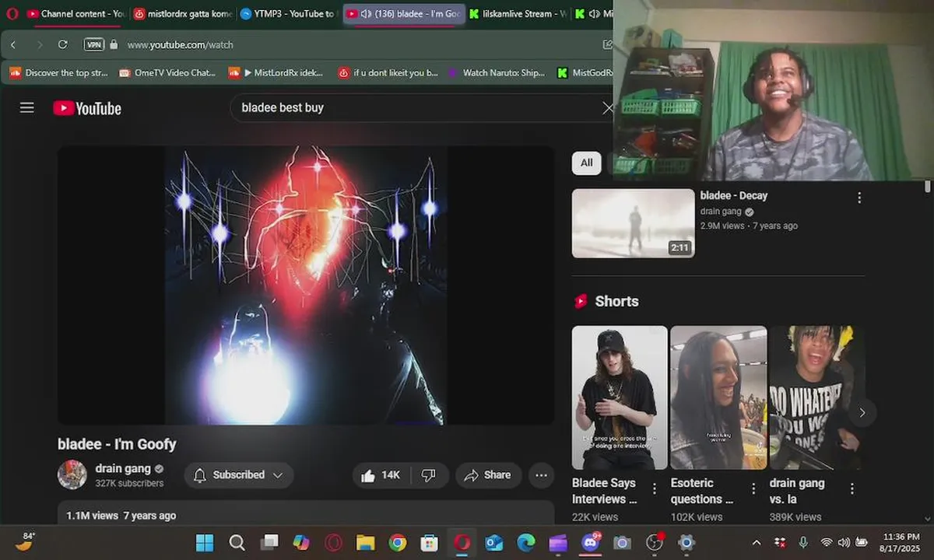Click the Shorts section logo icon
The height and width of the screenshot is (560, 934).
pos(581,302)
